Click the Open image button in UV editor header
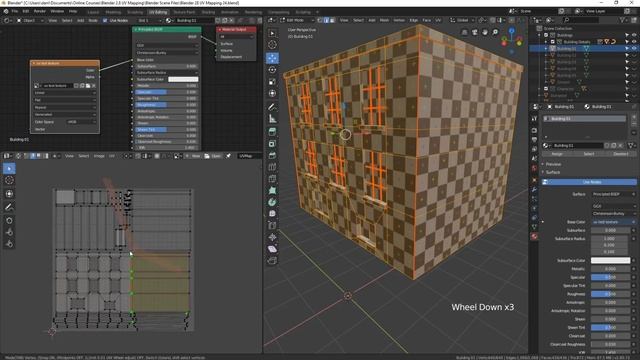The height and width of the screenshot is (360, 640). click(213, 156)
